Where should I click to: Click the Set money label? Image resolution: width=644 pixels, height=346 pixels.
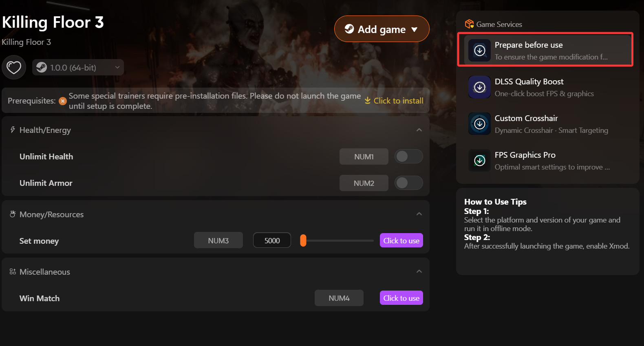point(39,241)
